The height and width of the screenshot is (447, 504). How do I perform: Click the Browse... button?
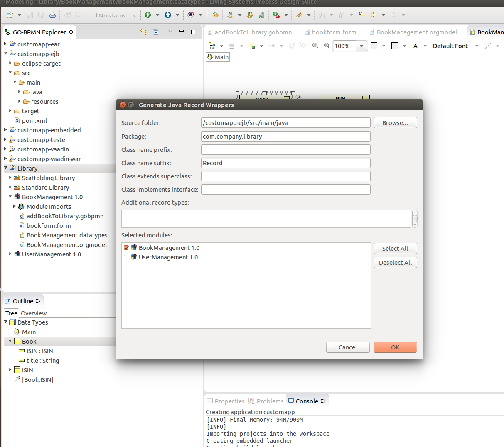[395, 123]
